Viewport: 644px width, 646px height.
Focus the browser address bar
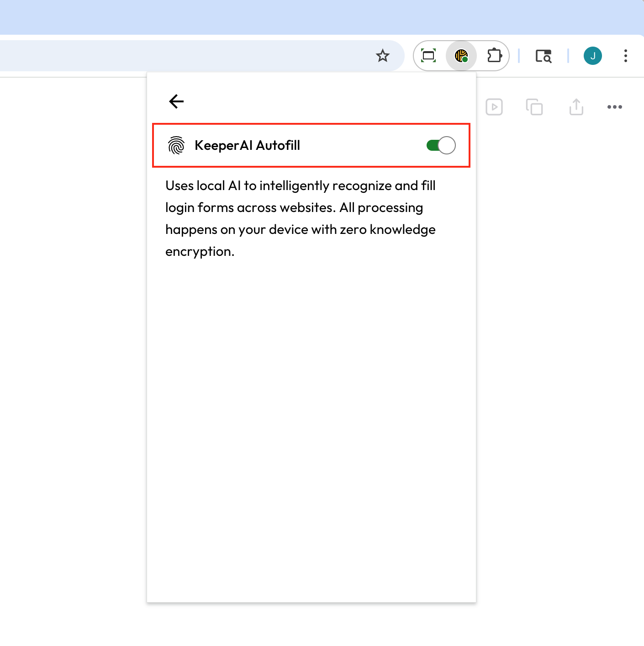(183, 56)
